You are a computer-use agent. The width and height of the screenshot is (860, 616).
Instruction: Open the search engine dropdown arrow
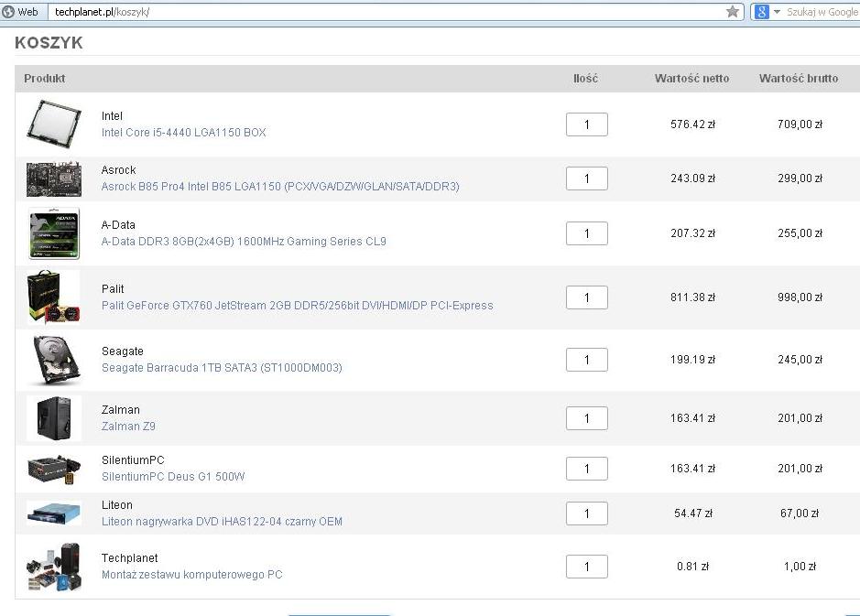[x=777, y=12]
